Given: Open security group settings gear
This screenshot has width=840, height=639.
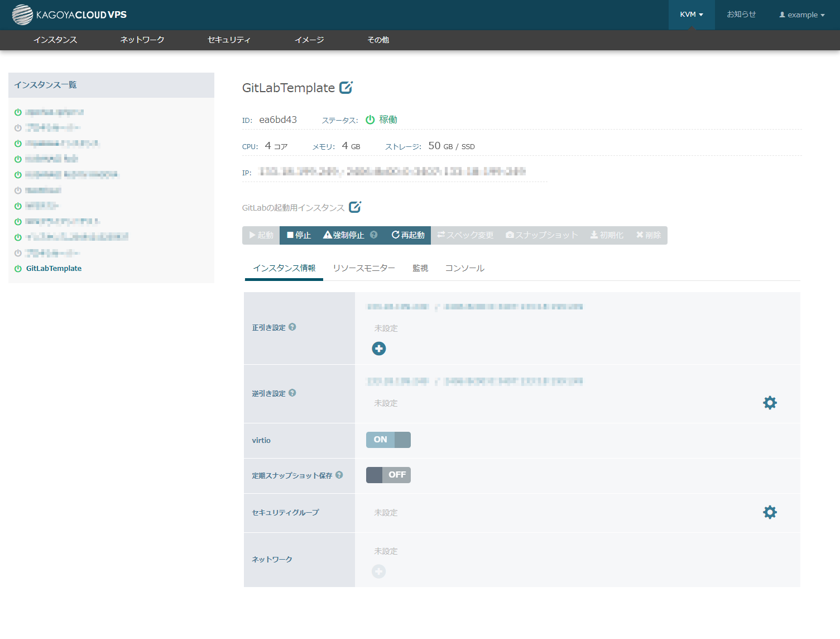Looking at the screenshot, I should pos(770,512).
